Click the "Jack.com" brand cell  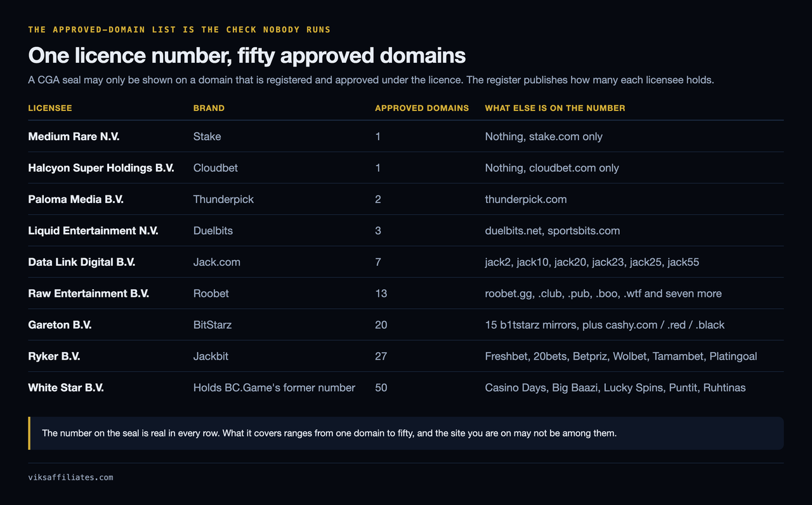[217, 262]
